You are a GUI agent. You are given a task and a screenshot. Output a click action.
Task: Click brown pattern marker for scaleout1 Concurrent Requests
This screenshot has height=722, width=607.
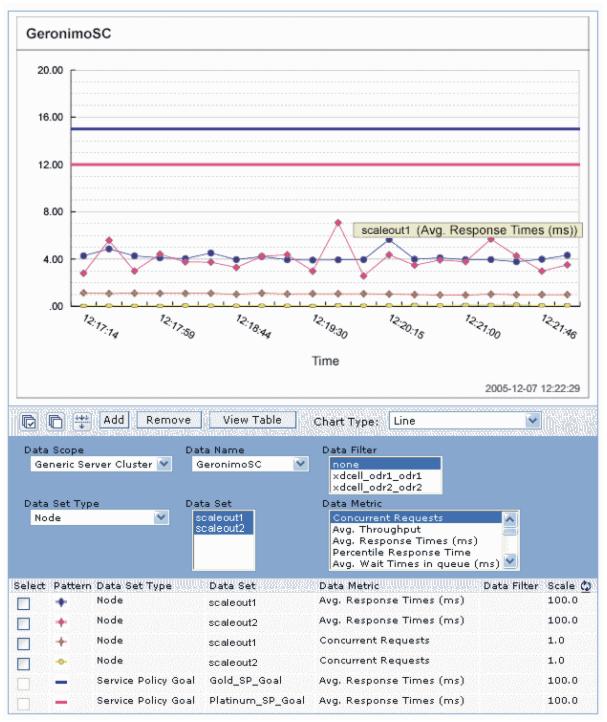[61, 642]
